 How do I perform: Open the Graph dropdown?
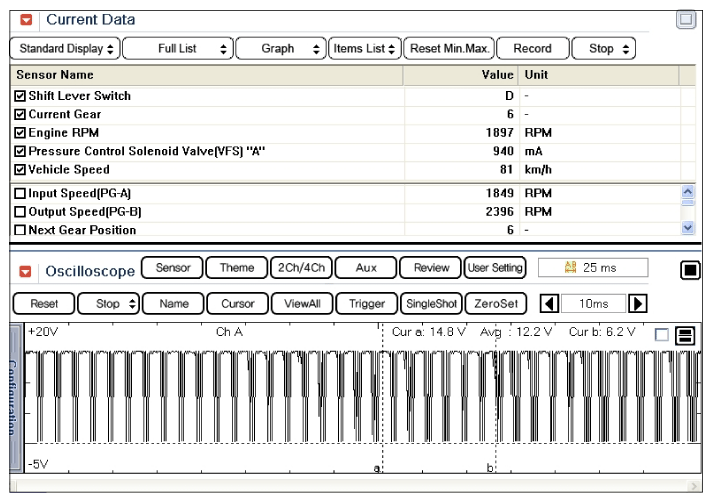(281, 49)
